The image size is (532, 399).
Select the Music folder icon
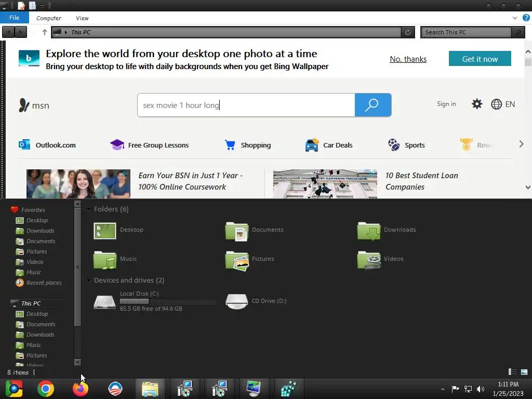[105, 260]
